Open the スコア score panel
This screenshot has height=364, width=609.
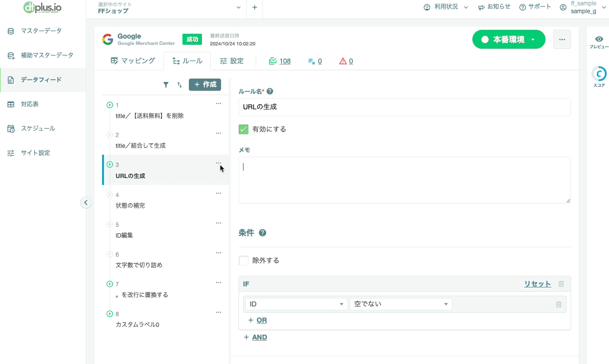(x=599, y=77)
